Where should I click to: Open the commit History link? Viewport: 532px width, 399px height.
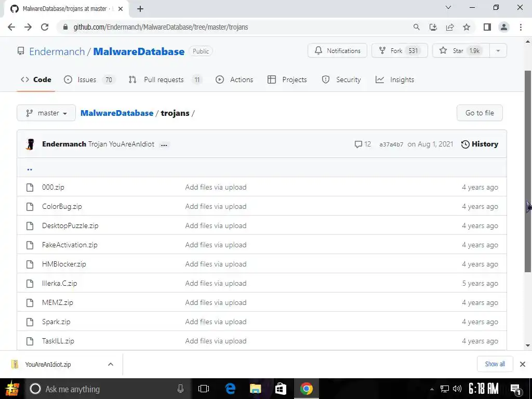click(480, 144)
